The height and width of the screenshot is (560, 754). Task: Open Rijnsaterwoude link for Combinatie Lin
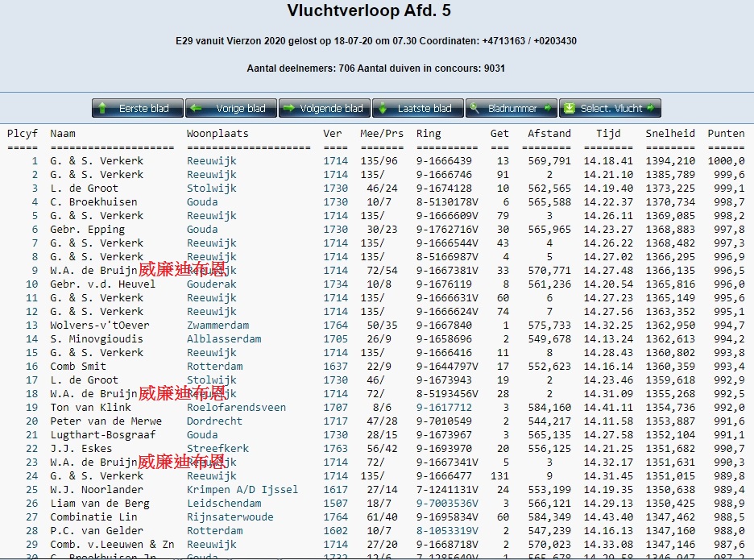click(230, 517)
